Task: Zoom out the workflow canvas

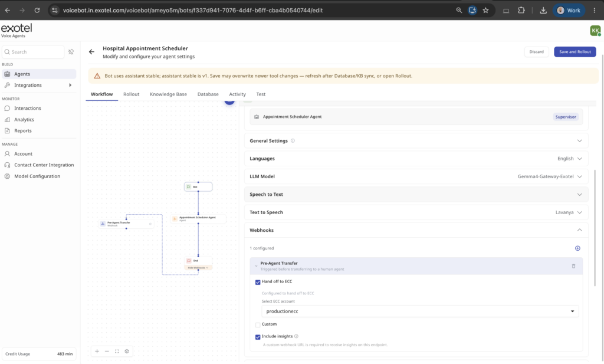Action: [107, 351]
